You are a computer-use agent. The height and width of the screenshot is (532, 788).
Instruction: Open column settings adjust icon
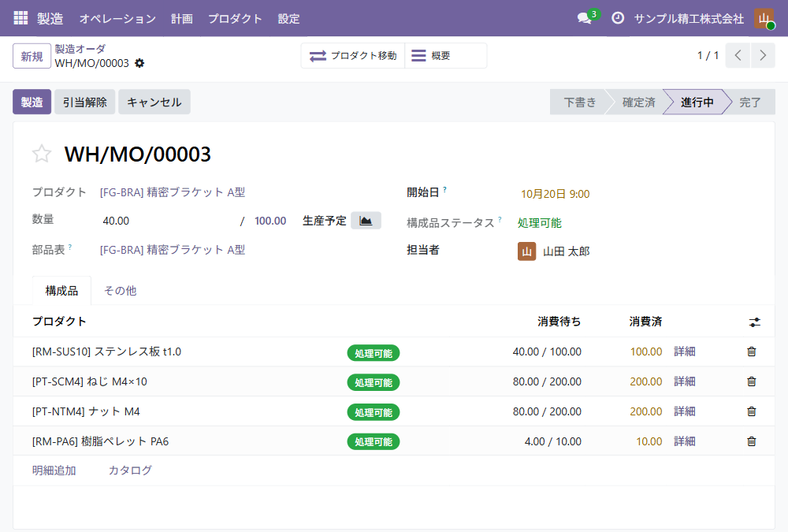click(x=754, y=322)
